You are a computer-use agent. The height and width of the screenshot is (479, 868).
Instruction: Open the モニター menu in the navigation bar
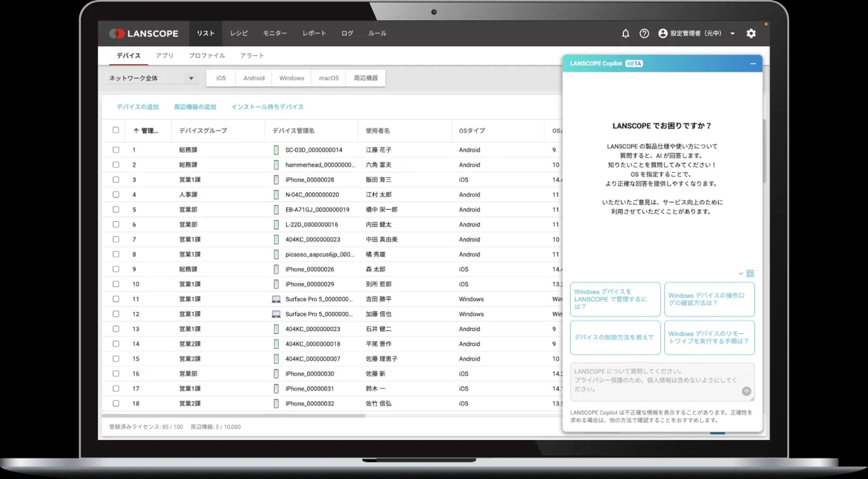275,33
